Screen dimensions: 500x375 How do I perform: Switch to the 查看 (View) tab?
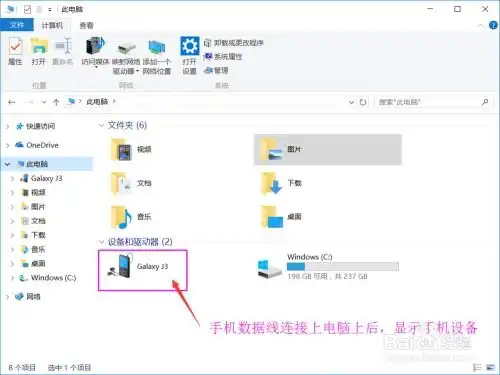click(87, 25)
